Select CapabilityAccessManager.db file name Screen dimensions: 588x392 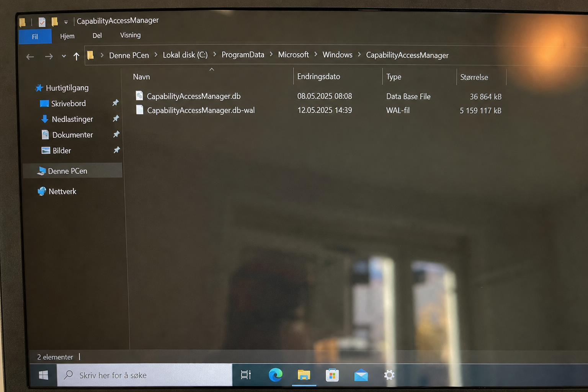click(x=194, y=96)
